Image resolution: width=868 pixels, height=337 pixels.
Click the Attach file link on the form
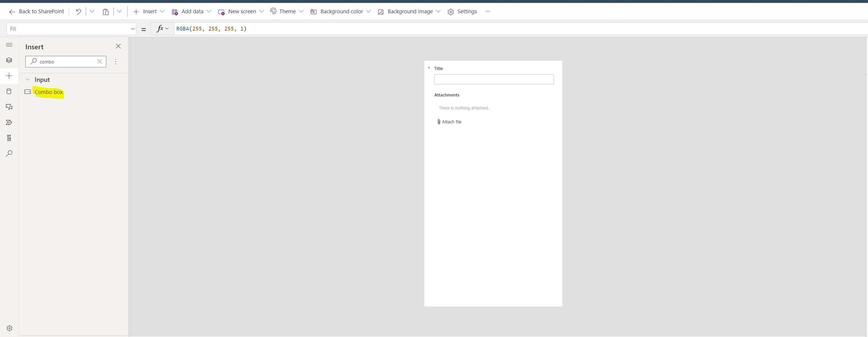pyautogui.click(x=451, y=121)
